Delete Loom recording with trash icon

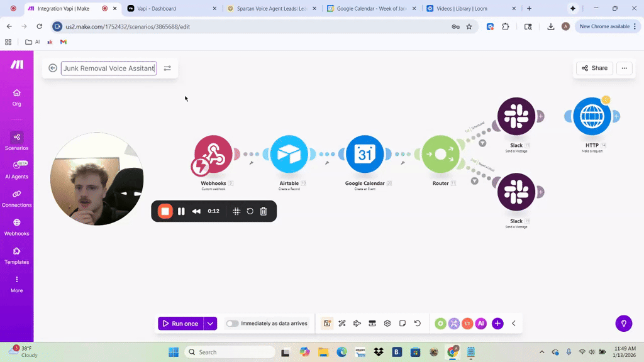tap(264, 211)
